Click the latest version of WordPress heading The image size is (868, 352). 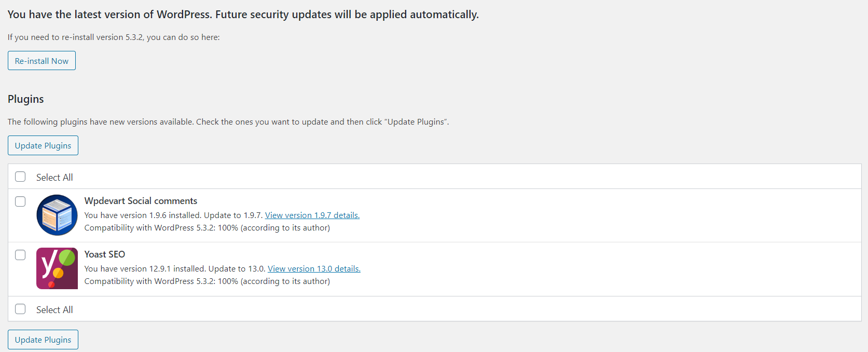[x=243, y=15]
